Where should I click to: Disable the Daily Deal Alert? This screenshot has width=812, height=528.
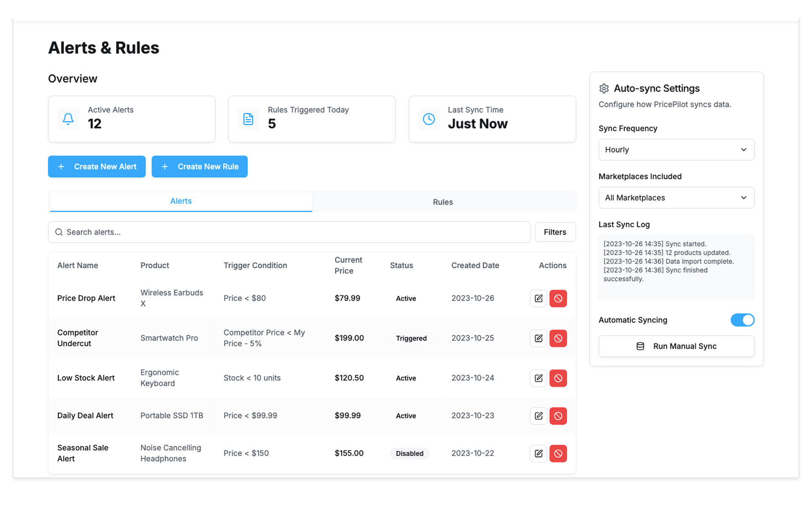tap(558, 415)
